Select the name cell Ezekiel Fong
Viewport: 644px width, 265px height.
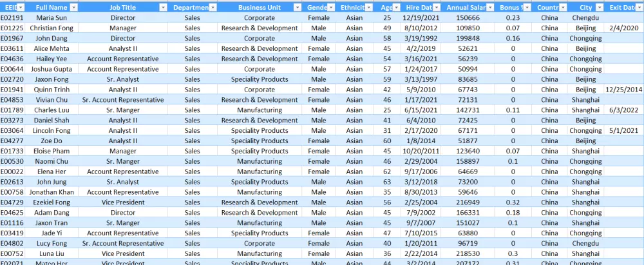[52, 202]
